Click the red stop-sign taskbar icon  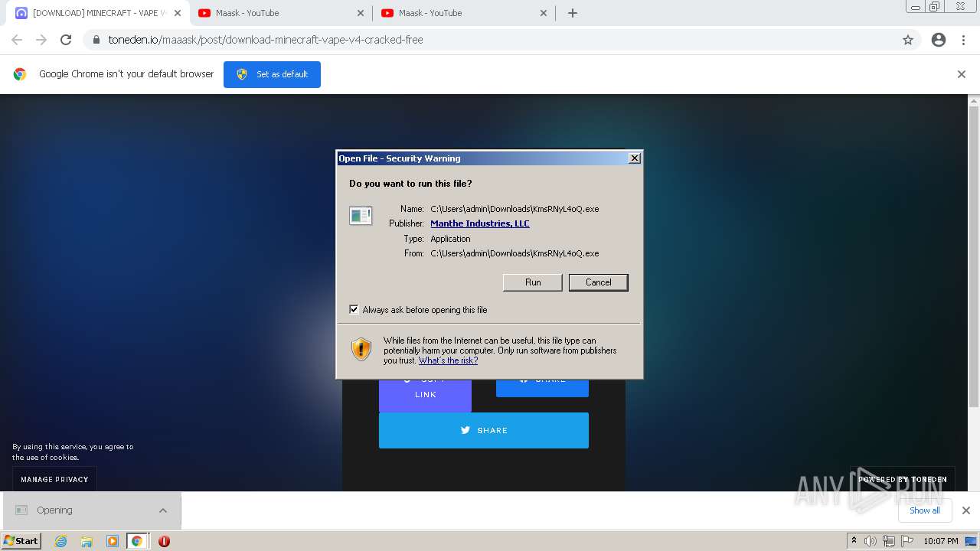tap(164, 541)
